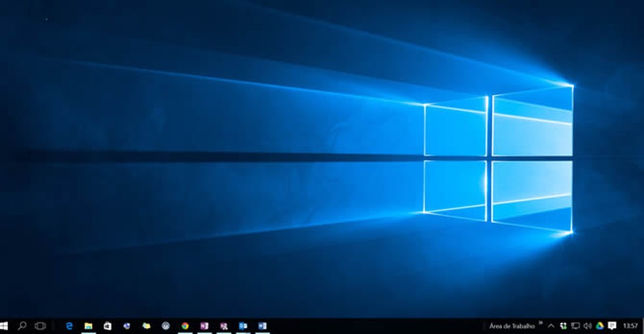Open Outlook from the taskbar

[x=243, y=326]
